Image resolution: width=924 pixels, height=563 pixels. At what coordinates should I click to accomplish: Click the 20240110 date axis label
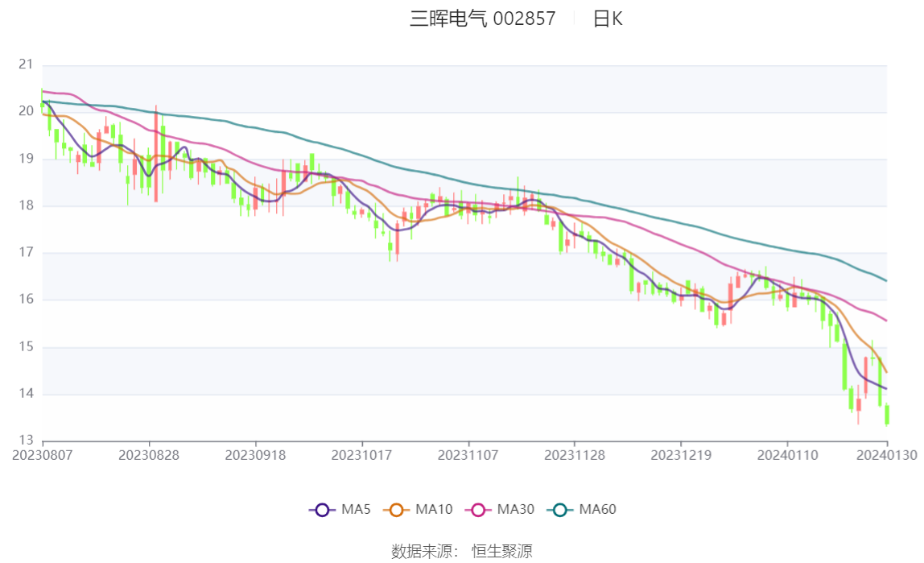(x=787, y=456)
